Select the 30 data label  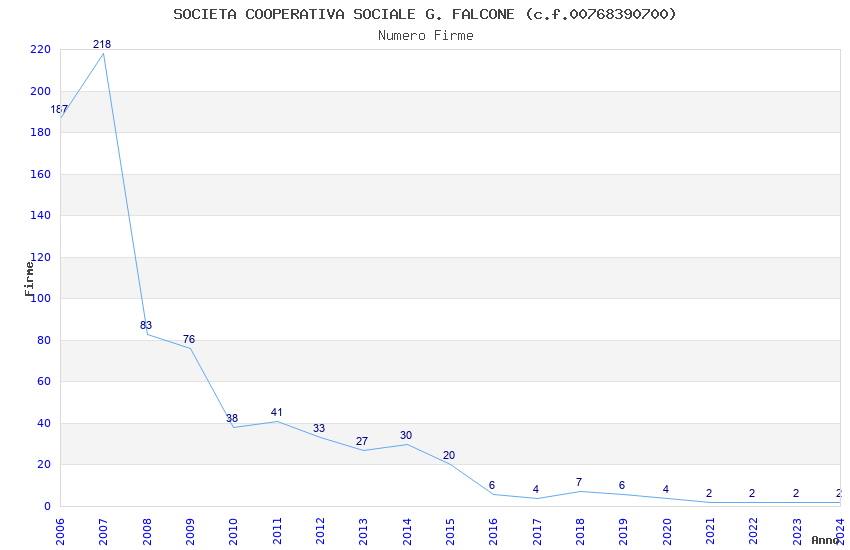tap(406, 435)
